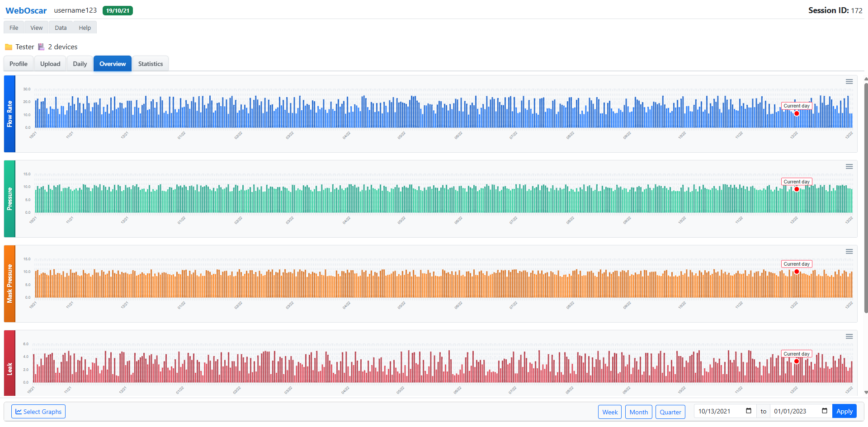The width and height of the screenshot is (868, 427).
Task: Open the Pressure chart hamburger menu
Action: [849, 167]
